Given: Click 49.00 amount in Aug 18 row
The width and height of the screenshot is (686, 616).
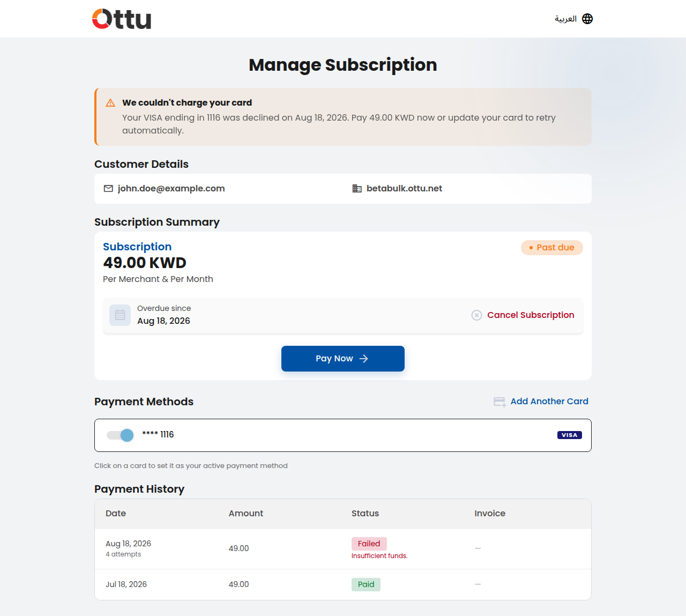Looking at the screenshot, I should tap(238, 548).
